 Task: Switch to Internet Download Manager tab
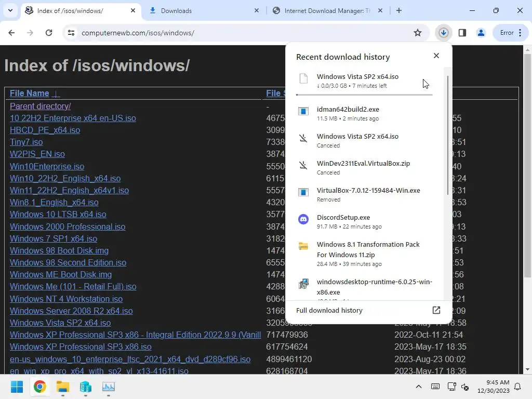328,11
